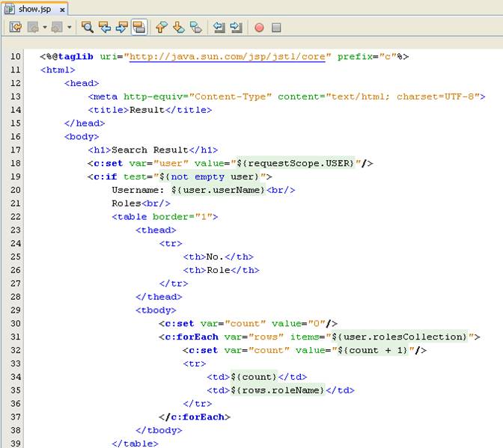Click the opening '<thead>' tag
This screenshot has height=448, width=503.
click(156, 230)
